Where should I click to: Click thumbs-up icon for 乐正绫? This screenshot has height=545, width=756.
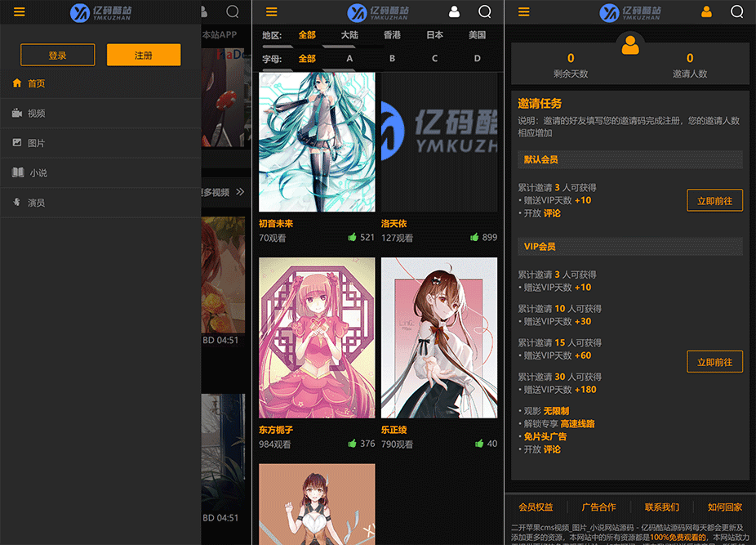479,443
